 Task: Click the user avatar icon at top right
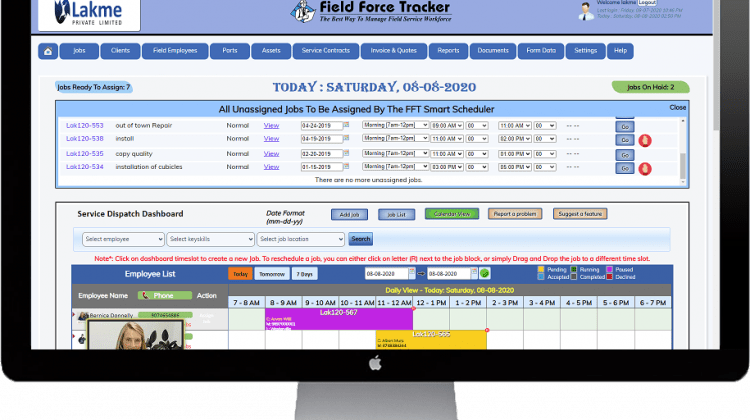pyautogui.click(x=586, y=11)
